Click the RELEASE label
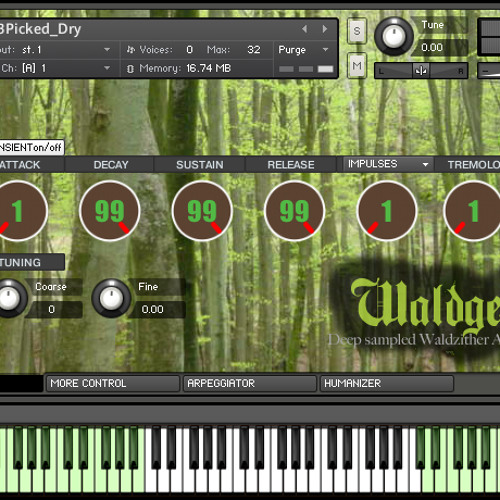500x500 pixels. (x=291, y=165)
